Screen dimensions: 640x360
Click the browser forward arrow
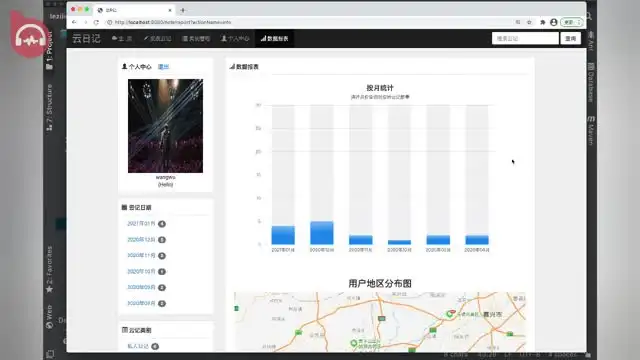click(85, 22)
